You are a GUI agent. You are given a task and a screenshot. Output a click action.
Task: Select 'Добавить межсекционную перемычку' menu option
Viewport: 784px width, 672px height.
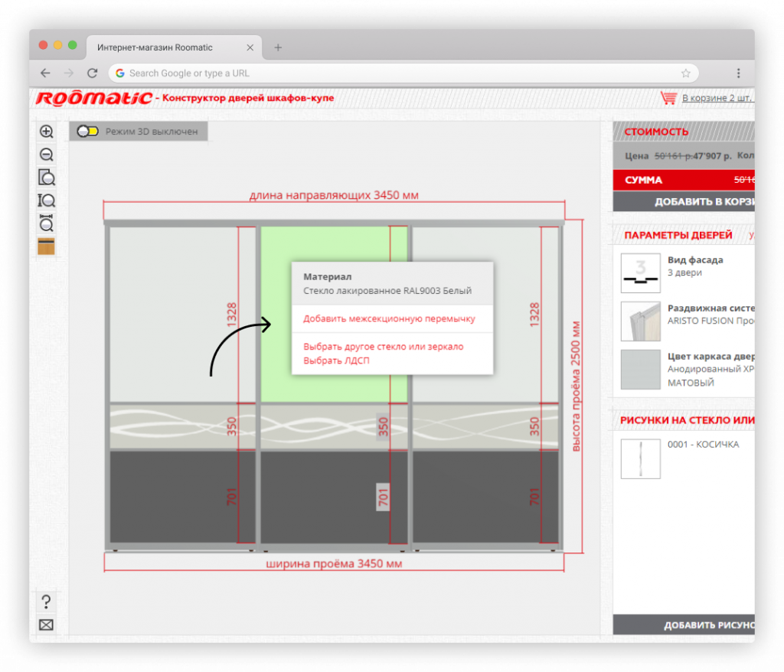tap(389, 318)
